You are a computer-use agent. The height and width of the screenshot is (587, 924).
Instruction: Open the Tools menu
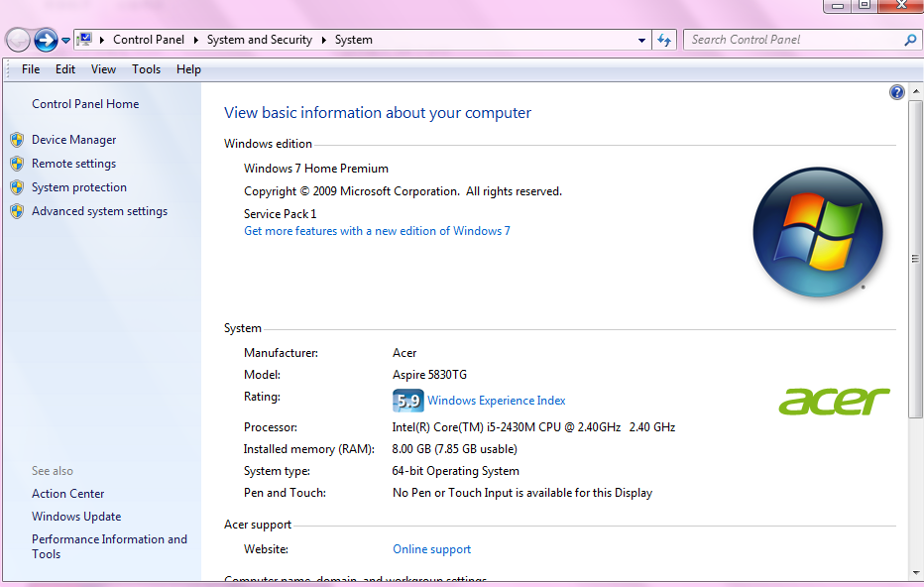[146, 69]
